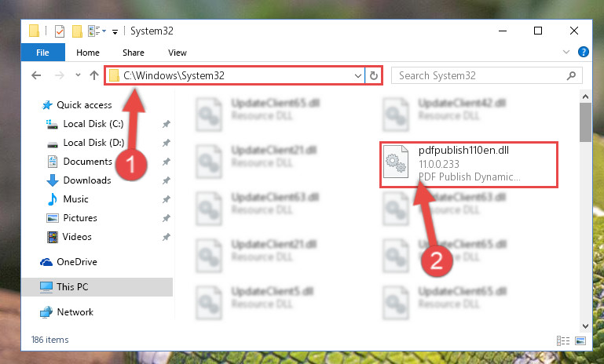
Task: Go back with the left arrow
Action: click(36, 75)
